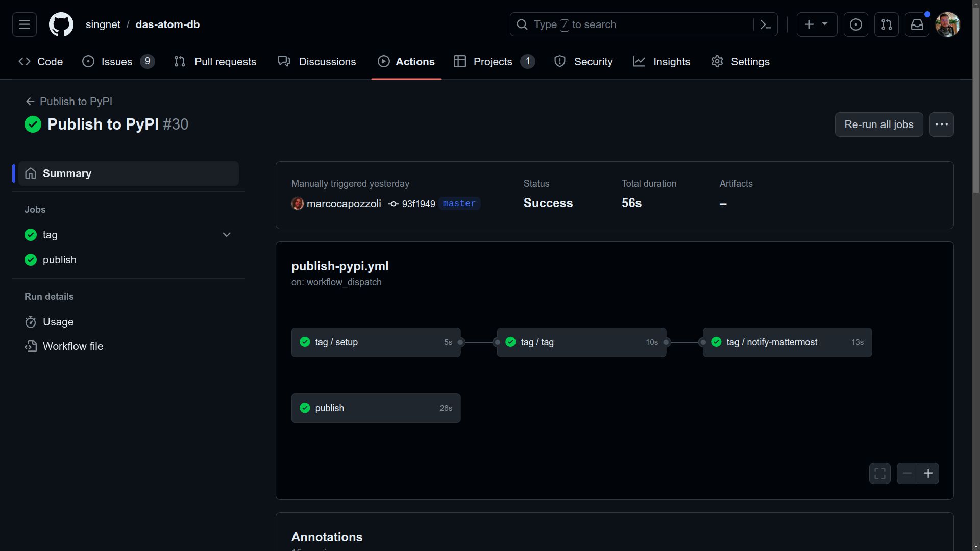Click the Security tab icon
Screen dimensions: 980x551
click(x=559, y=61)
